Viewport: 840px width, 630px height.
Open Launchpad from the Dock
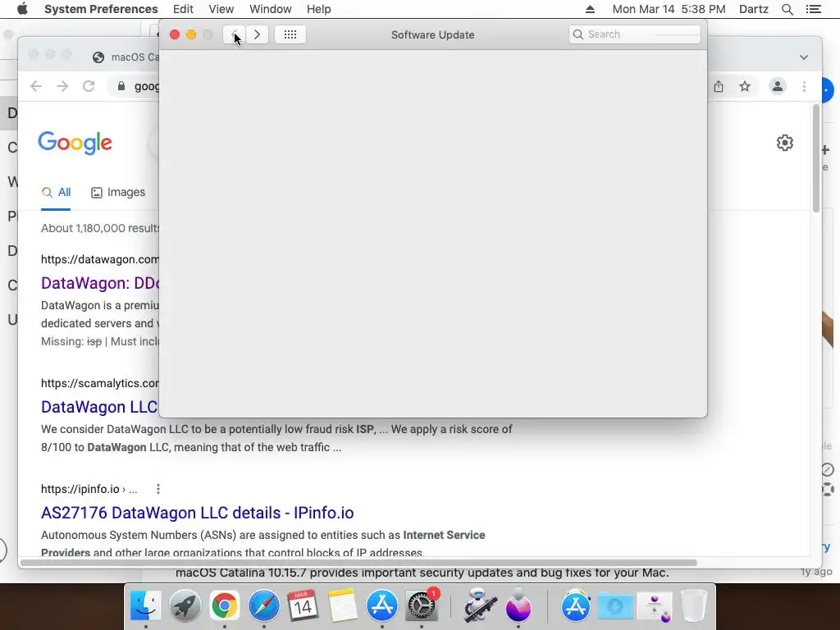(185, 606)
